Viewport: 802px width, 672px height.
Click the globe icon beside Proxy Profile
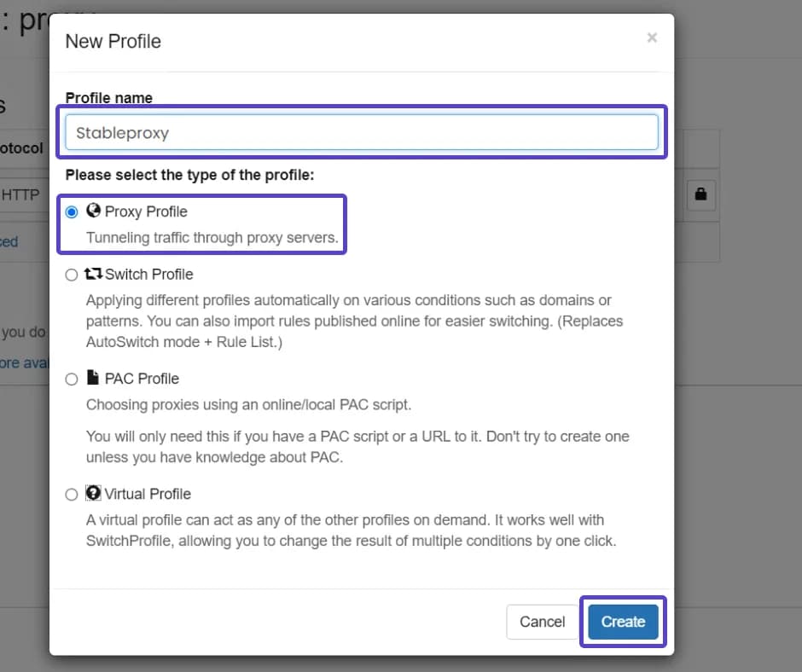94,211
